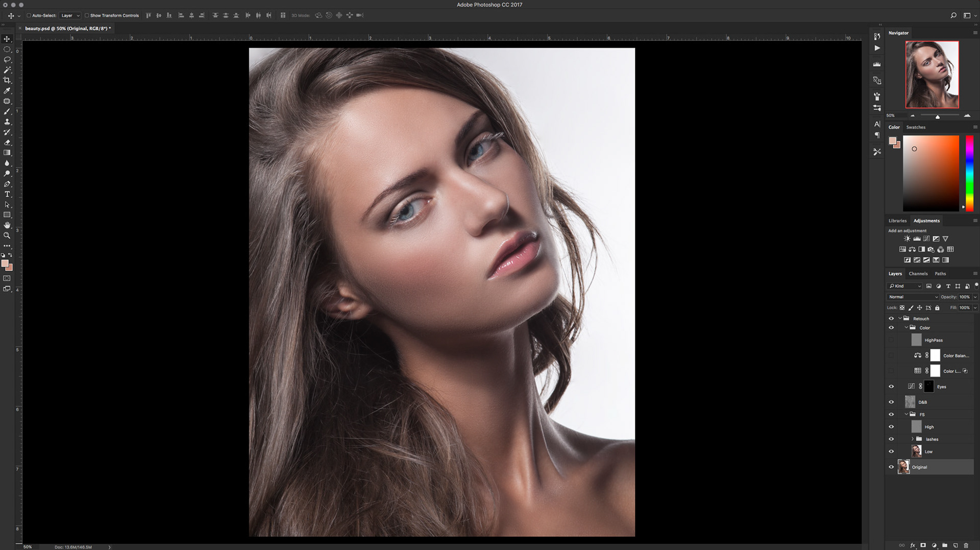980x550 pixels.
Task: Enable the Auto-Select checkbox
Action: 29,15
